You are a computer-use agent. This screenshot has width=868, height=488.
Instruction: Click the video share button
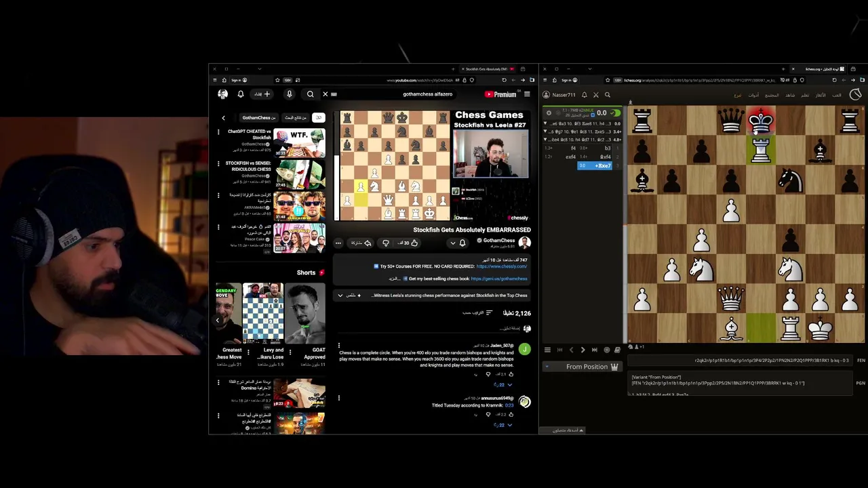point(361,243)
